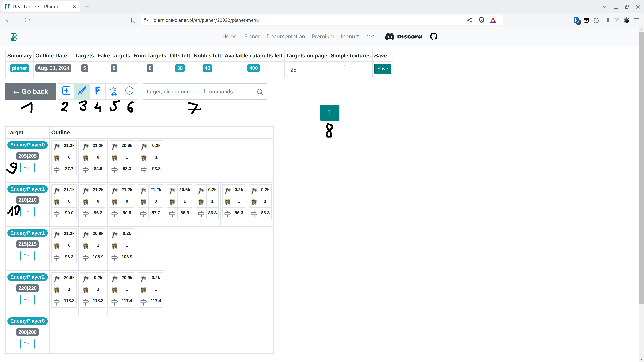Image resolution: width=644 pixels, height=362 pixels.
Task: Open the GitHub icon link
Action: pyautogui.click(x=434, y=37)
